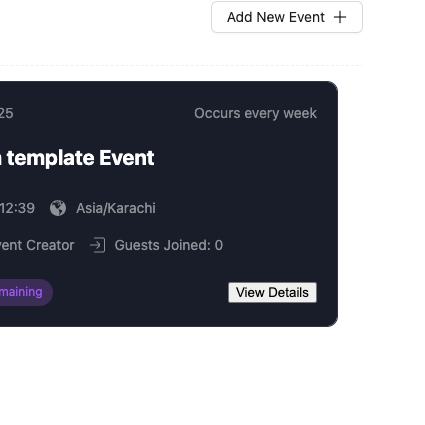Click the 'template Event' card title
Screen dimensions: 425x425
click(x=80, y=158)
